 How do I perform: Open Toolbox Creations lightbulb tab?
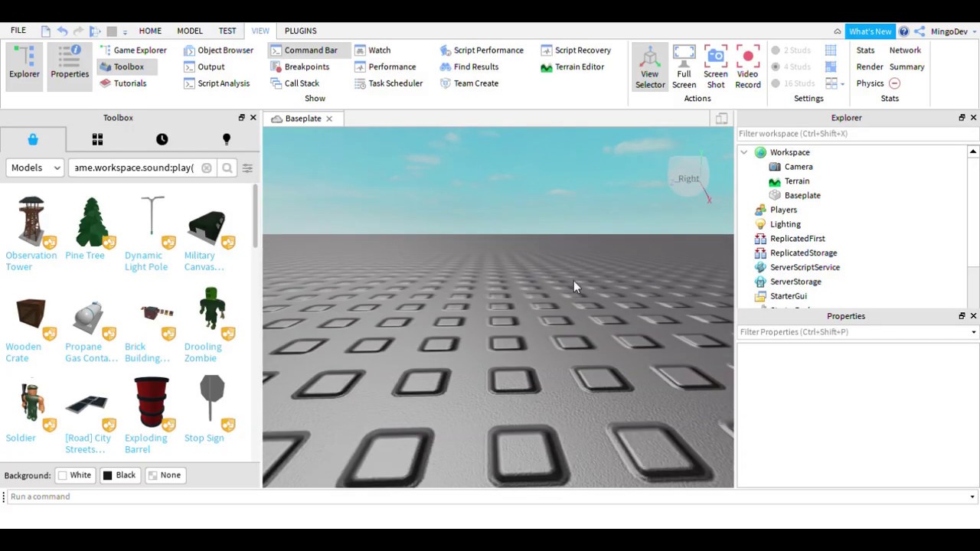click(x=226, y=139)
